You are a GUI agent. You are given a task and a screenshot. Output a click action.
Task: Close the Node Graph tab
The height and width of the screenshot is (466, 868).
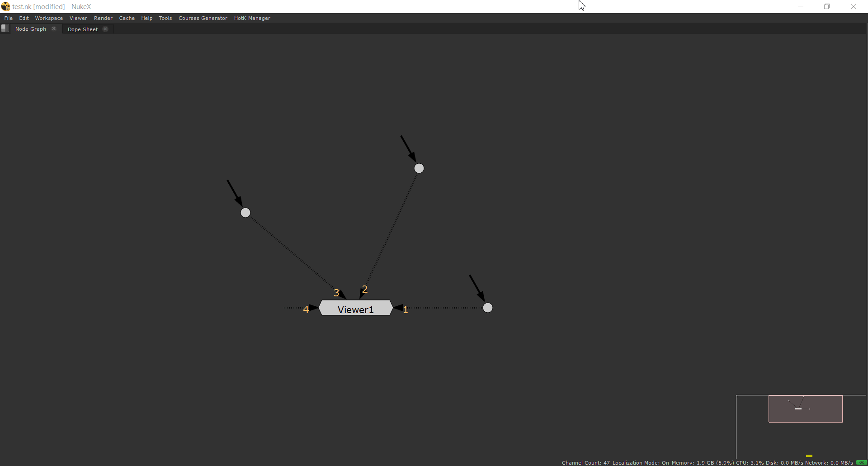click(x=54, y=28)
